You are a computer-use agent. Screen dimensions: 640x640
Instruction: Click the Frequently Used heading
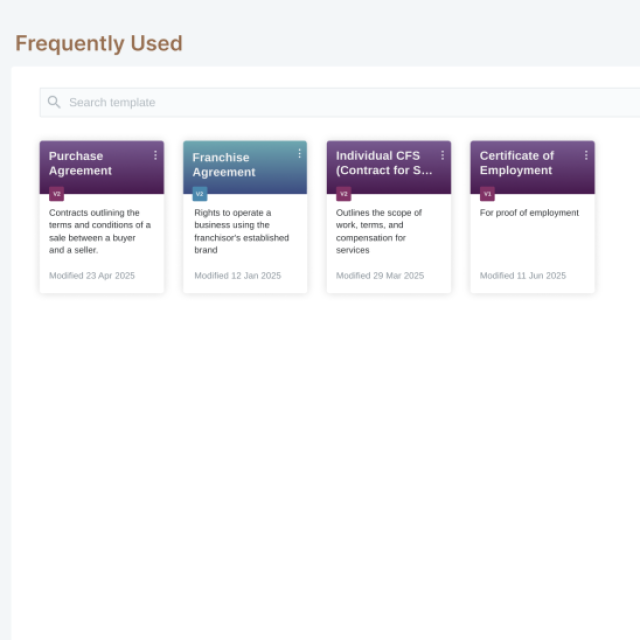click(x=99, y=44)
